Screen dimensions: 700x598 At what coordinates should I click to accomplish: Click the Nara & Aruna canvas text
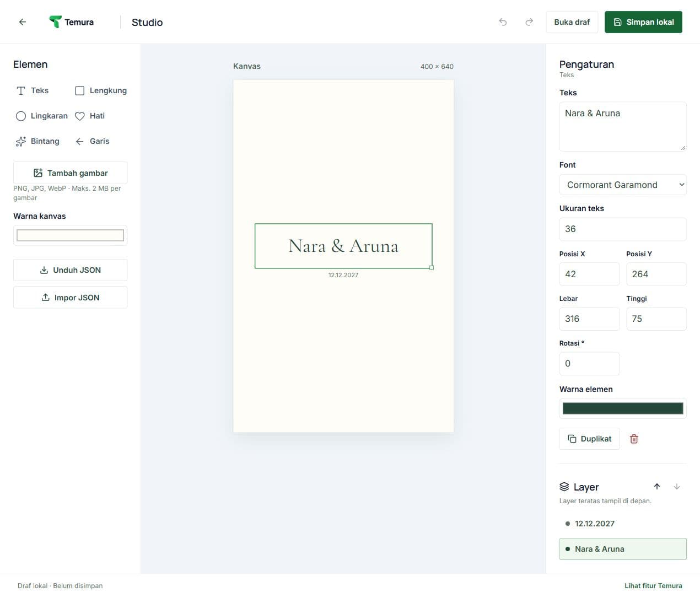coord(343,246)
